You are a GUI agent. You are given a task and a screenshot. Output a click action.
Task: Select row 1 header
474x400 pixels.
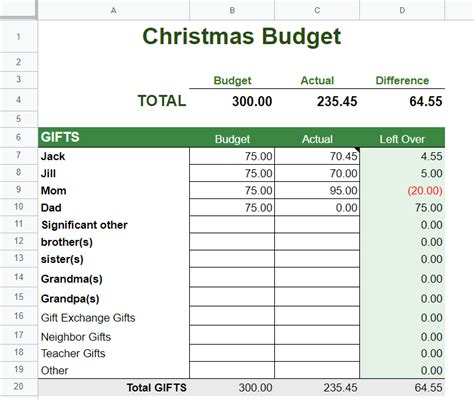pos(19,36)
